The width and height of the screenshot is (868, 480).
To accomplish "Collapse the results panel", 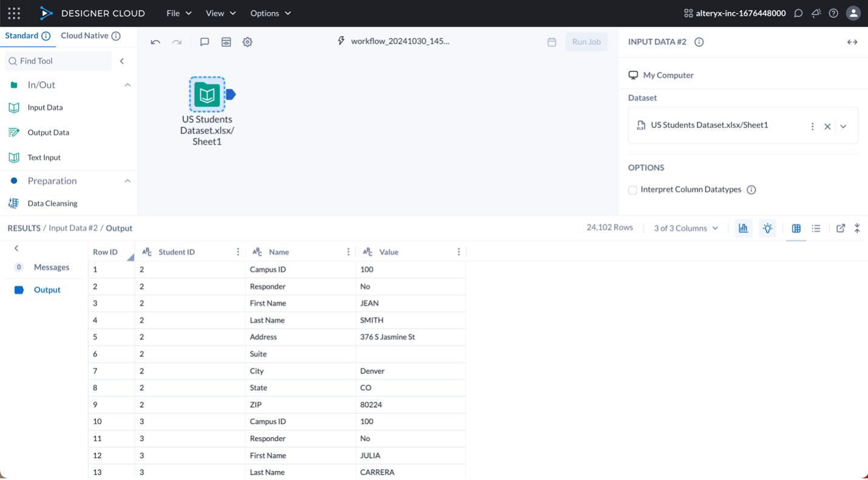I will (x=857, y=228).
